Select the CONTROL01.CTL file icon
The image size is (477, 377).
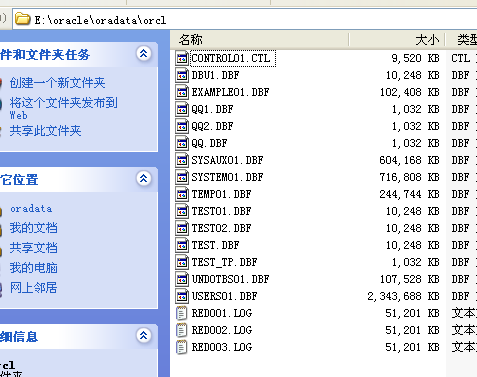(182, 58)
